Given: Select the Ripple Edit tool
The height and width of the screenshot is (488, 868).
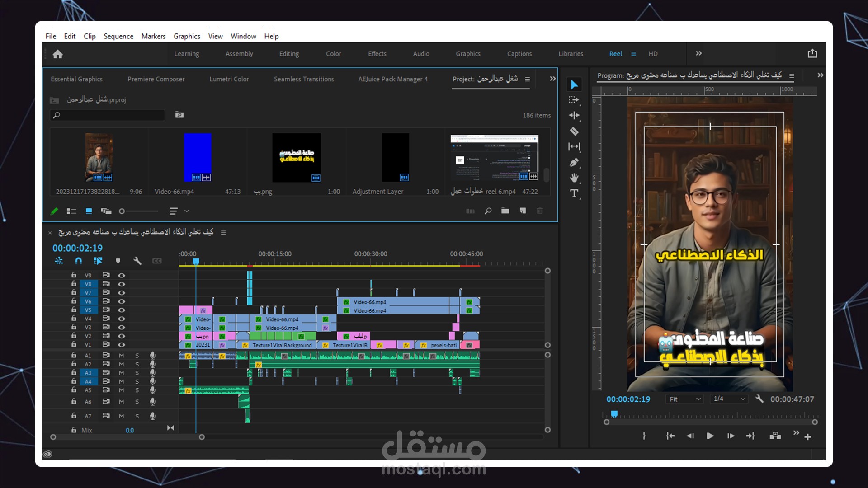Looking at the screenshot, I should coord(574,115).
